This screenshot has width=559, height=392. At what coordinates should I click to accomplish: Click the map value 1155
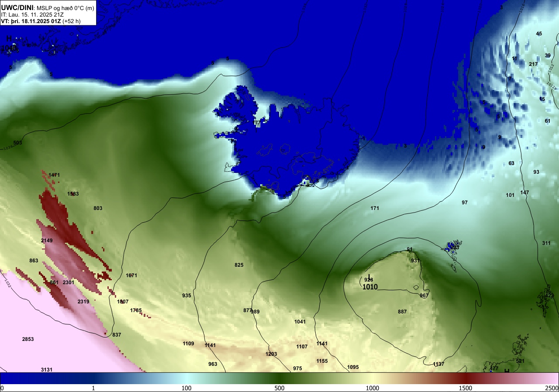tap(322, 361)
